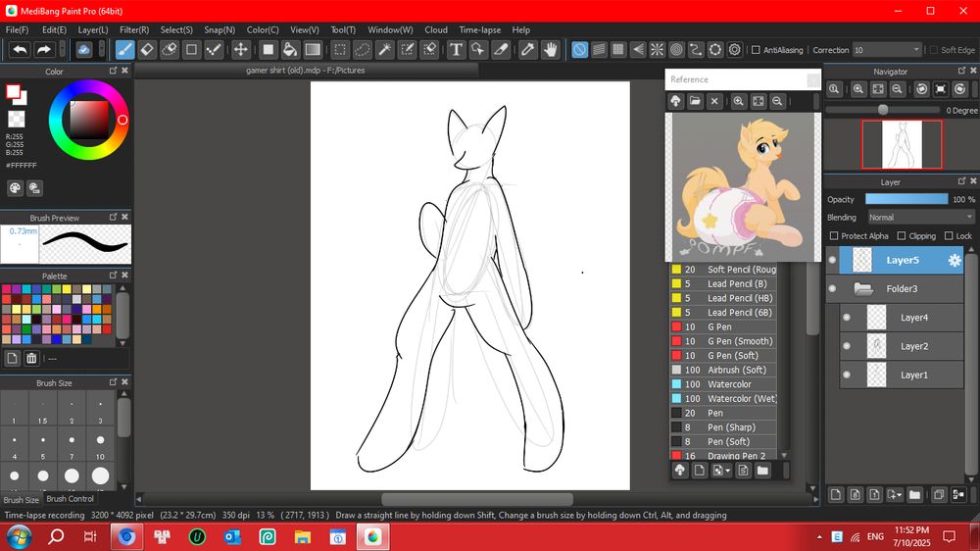Rotate canvas right in Navigator

pos(960,89)
